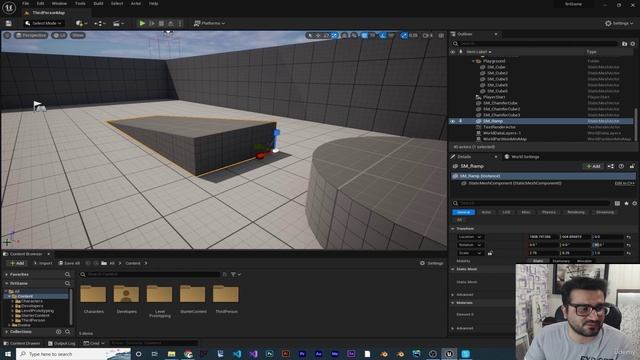Screen dimensions: 640x360
Task: Open the play options three-dot menu
Action: [x=180, y=23]
